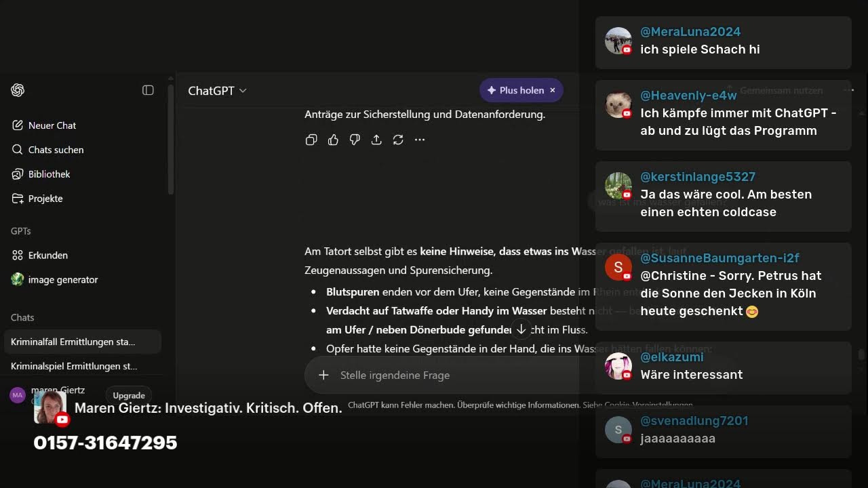Give the response a thumbs down

[x=355, y=140]
